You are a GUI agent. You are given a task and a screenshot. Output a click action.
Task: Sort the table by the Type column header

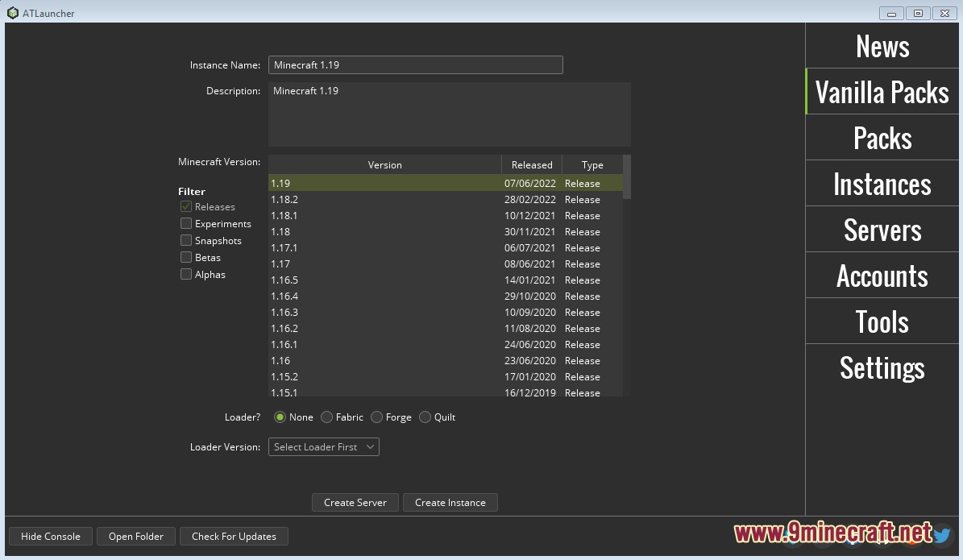click(592, 164)
